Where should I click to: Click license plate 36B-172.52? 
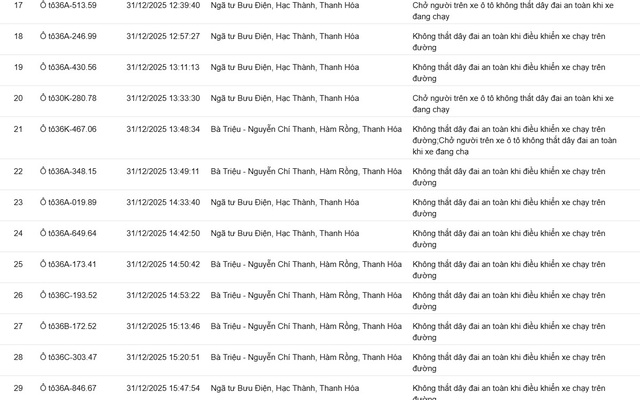[68, 326]
